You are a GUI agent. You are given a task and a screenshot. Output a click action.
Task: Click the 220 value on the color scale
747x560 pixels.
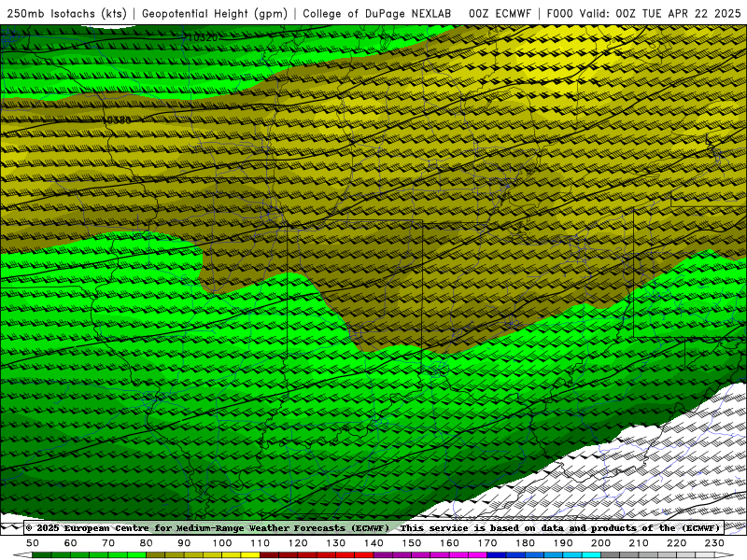(x=676, y=543)
